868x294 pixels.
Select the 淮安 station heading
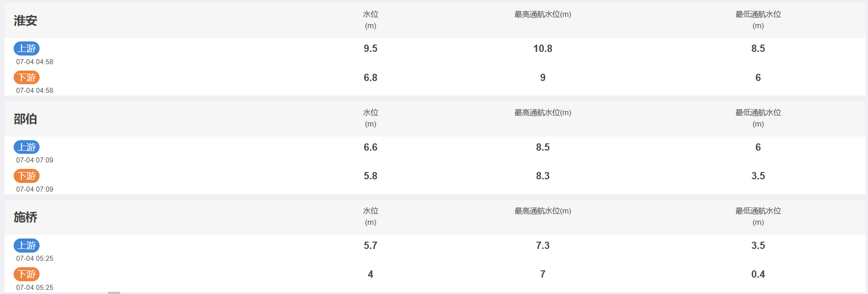pos(25,20)
